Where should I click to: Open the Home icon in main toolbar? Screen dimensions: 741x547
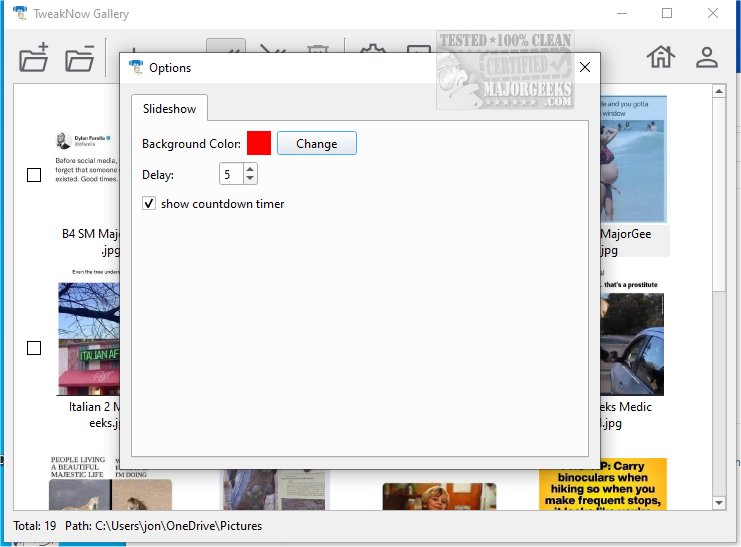tap(661, 57)
